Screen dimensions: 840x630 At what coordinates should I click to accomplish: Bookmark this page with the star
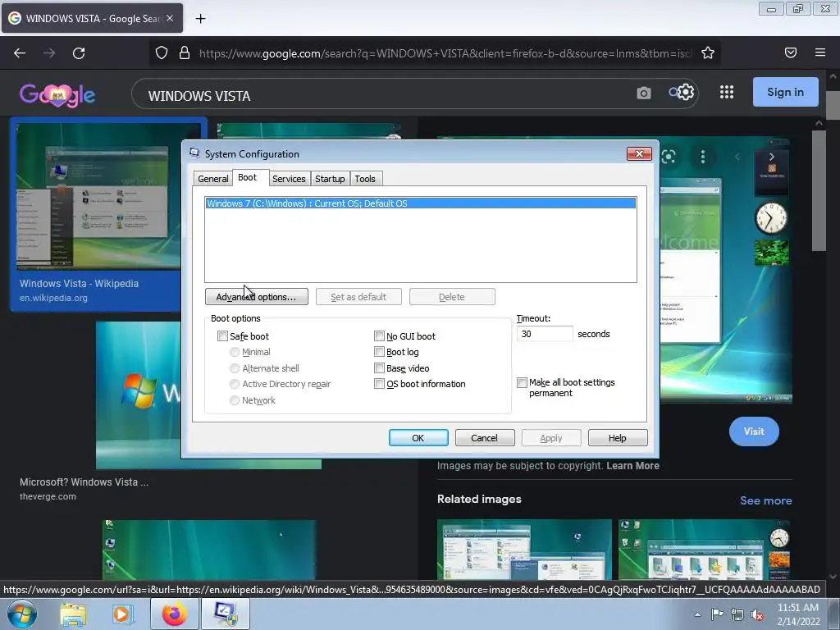708,53
